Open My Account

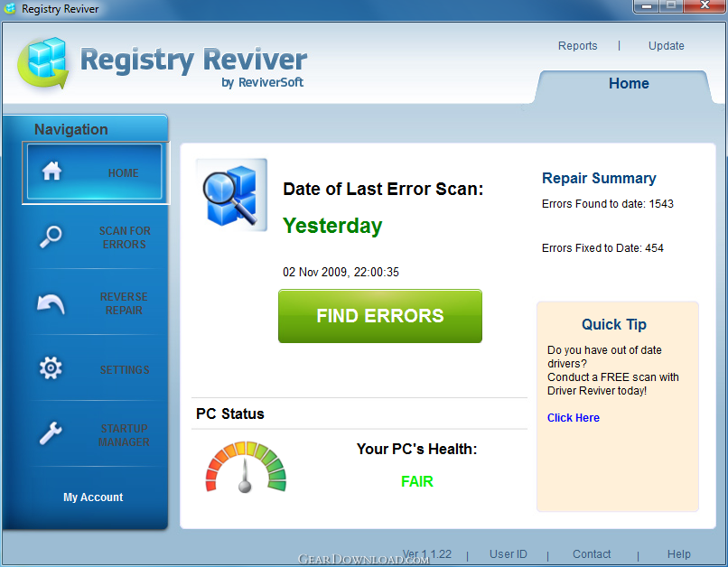click(x=93, y=497)
